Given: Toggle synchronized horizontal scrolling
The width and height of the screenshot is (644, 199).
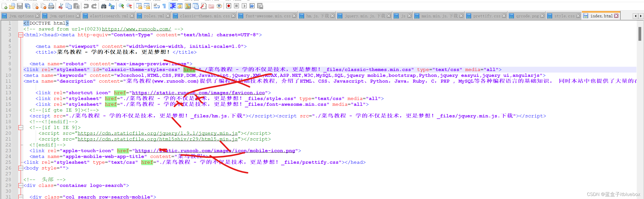Looking at the screenshot, I should tap(147, 6).
